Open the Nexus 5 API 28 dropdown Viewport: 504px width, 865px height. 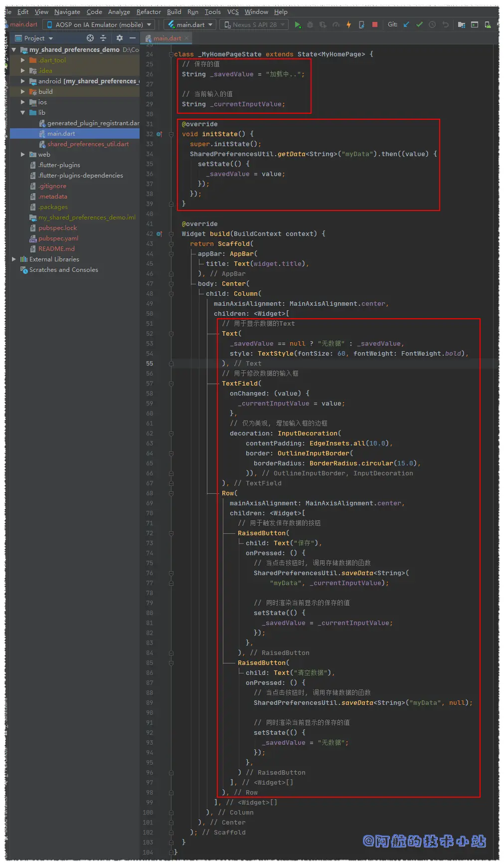(x=254, y=24)
